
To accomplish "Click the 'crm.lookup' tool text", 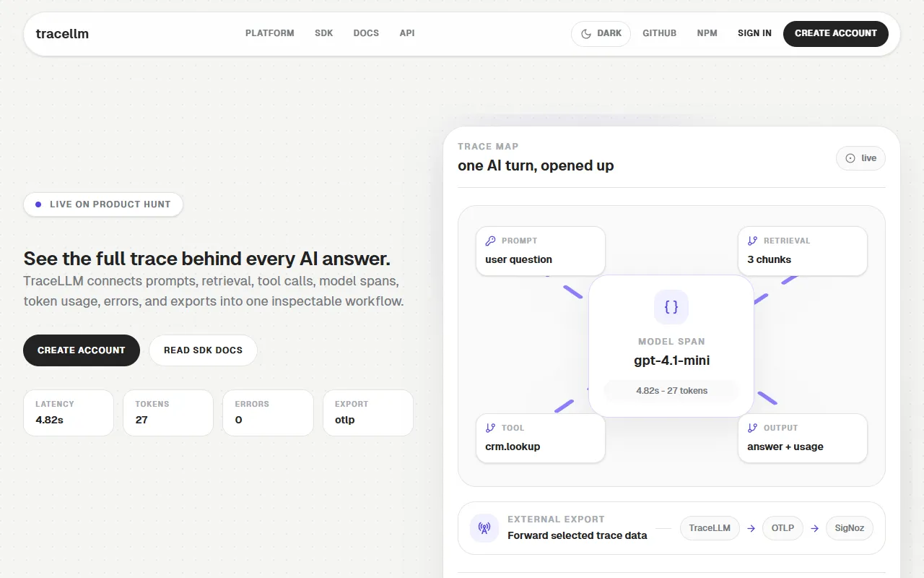I will click(513, 447).
